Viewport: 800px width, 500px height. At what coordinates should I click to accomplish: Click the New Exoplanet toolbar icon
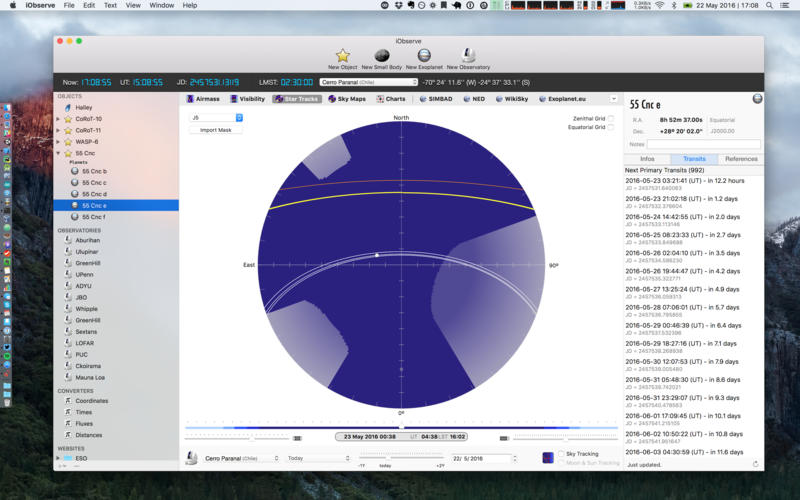(423, 56)
